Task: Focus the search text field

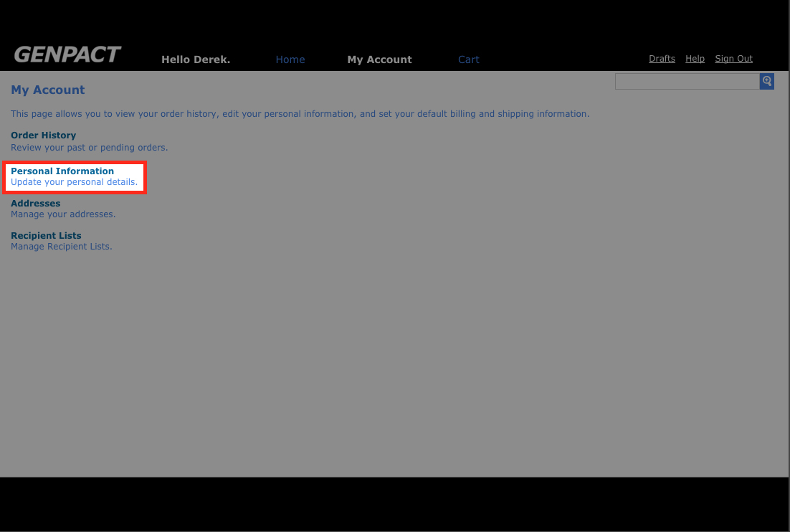Action: coord(687,81)
